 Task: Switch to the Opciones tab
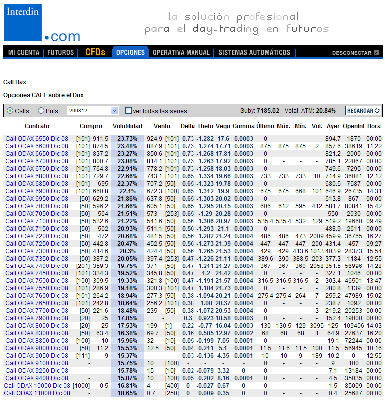pos(130,52)
